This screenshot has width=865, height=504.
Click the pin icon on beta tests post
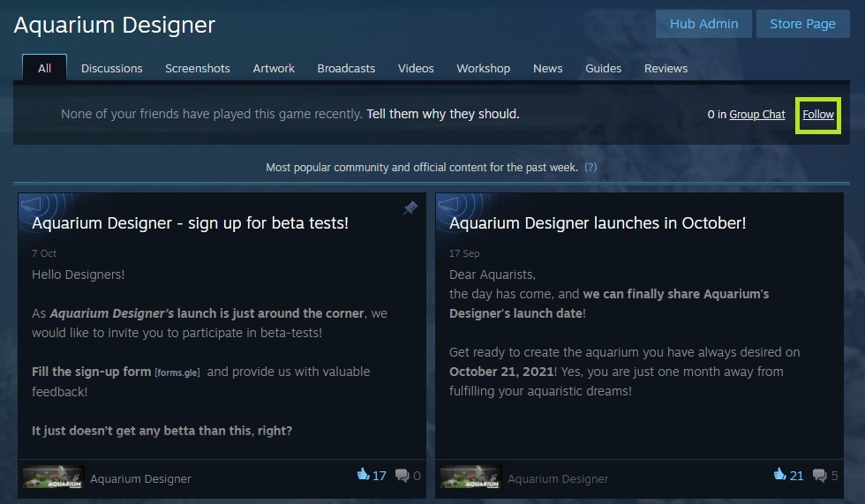410,208
